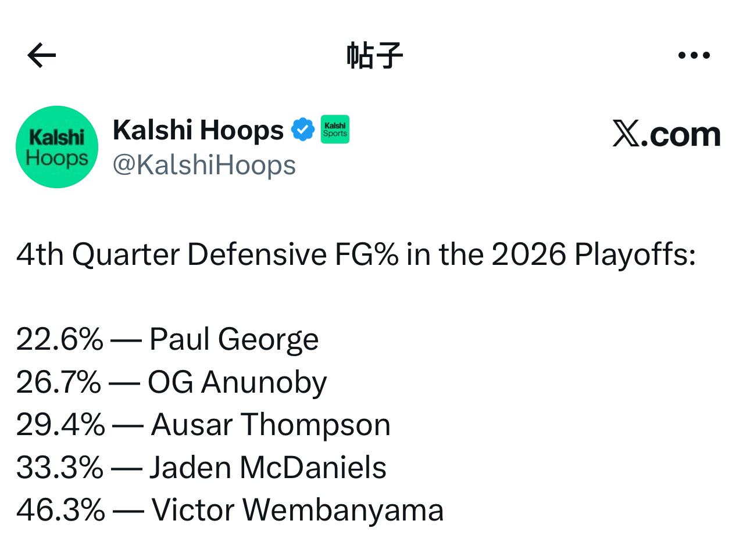Click the name Paul George

pyautogui.click(x=234, y=339)
